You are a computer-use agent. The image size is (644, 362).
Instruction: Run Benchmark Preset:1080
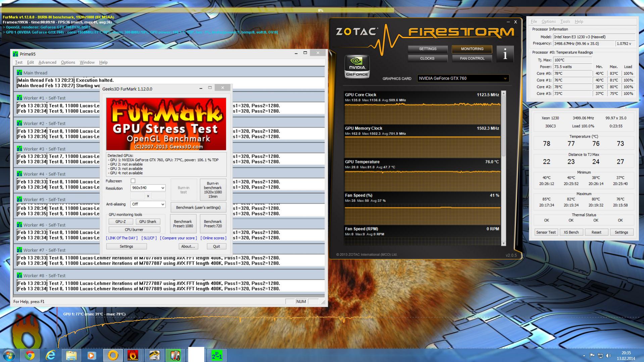point(183,224)
